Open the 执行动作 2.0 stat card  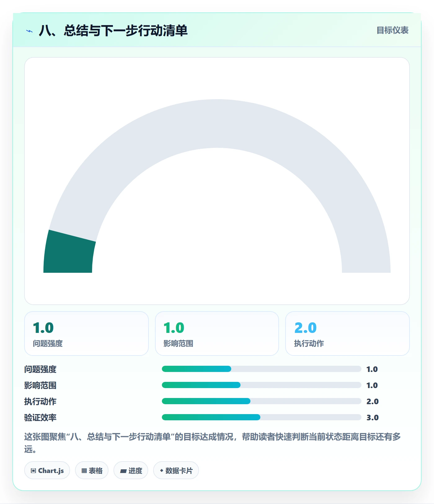tap(348, 334)
